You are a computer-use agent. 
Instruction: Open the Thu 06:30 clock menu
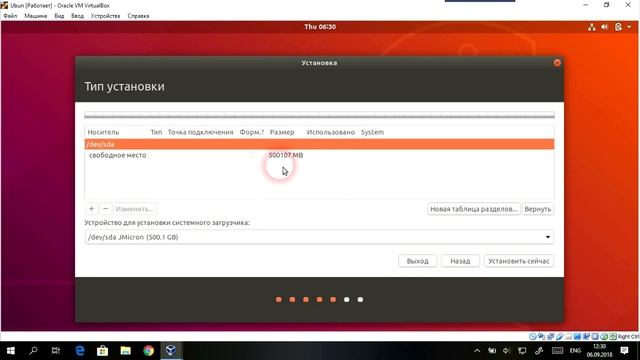tap(320, 27)
